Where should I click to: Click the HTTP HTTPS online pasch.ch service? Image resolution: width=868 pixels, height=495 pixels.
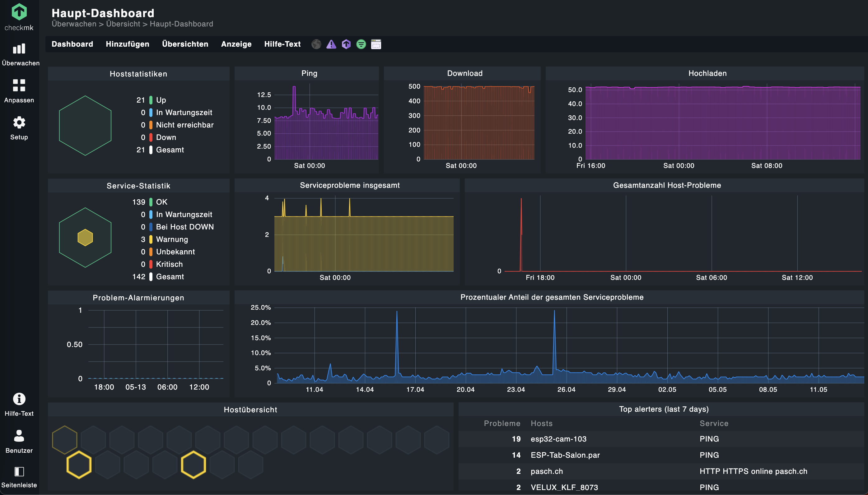(754, 472)
